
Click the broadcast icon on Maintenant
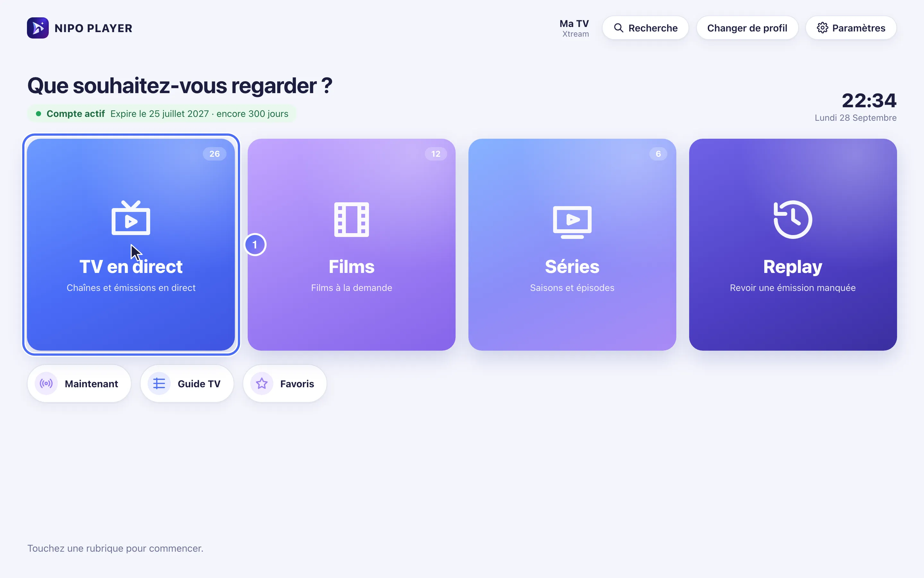point(46,383)
